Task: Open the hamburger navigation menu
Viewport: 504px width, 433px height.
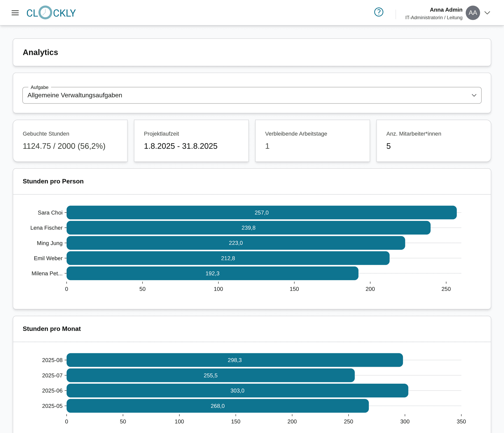Action: tap(15, 13)
